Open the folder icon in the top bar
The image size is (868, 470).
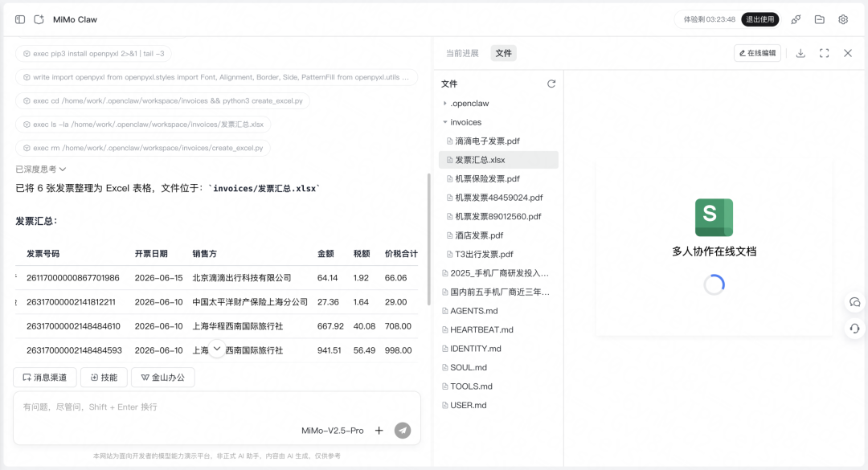[819, 19]
